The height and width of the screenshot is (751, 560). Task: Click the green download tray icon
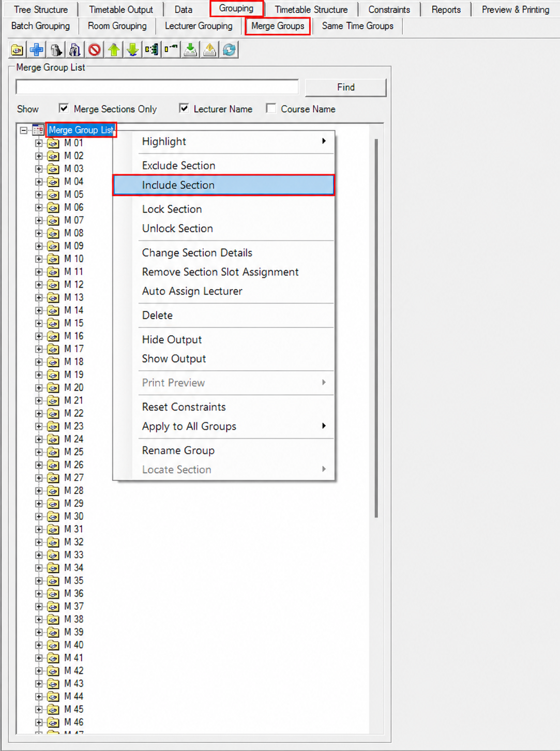pyautogui.click(x=190, y=50)
